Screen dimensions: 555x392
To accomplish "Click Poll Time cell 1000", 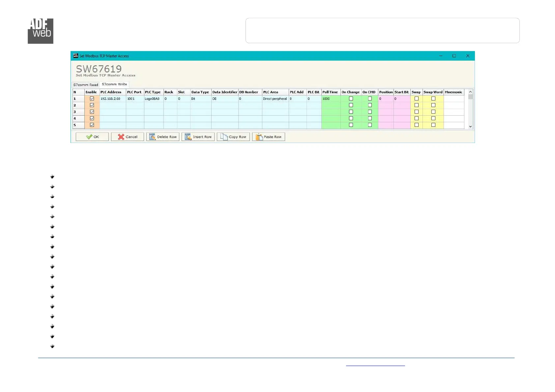I will tap(331, 99).
